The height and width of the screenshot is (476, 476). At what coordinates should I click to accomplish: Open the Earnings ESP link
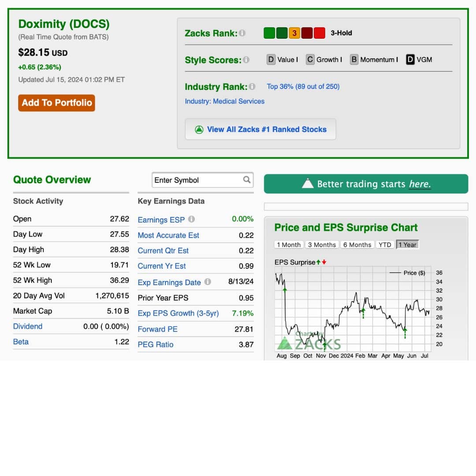(x=161, y=220)
